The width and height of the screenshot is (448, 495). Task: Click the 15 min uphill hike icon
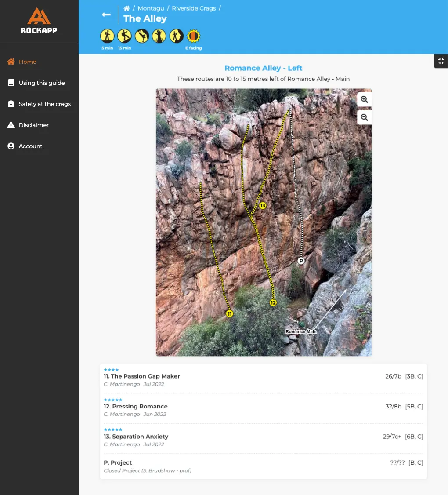pos(124,36)
